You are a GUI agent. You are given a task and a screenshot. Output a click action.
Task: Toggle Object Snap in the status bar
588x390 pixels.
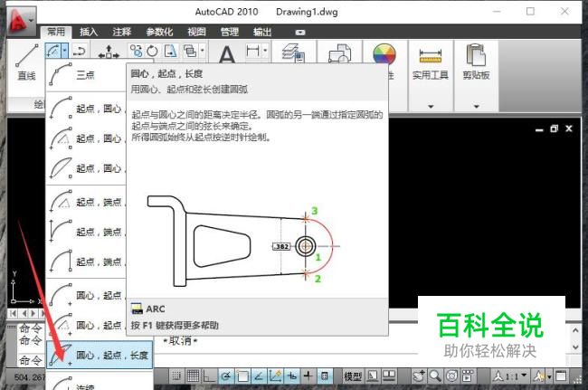point(242,376)
